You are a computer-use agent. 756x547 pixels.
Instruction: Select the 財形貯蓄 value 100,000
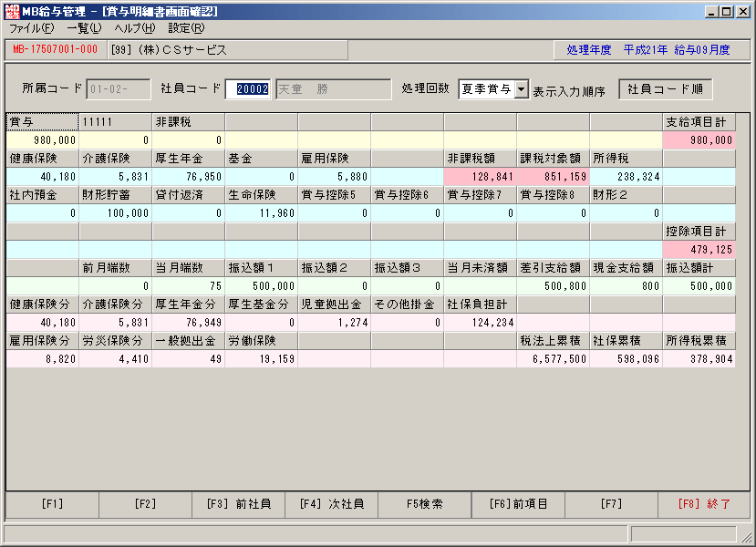tap(115, 213)
